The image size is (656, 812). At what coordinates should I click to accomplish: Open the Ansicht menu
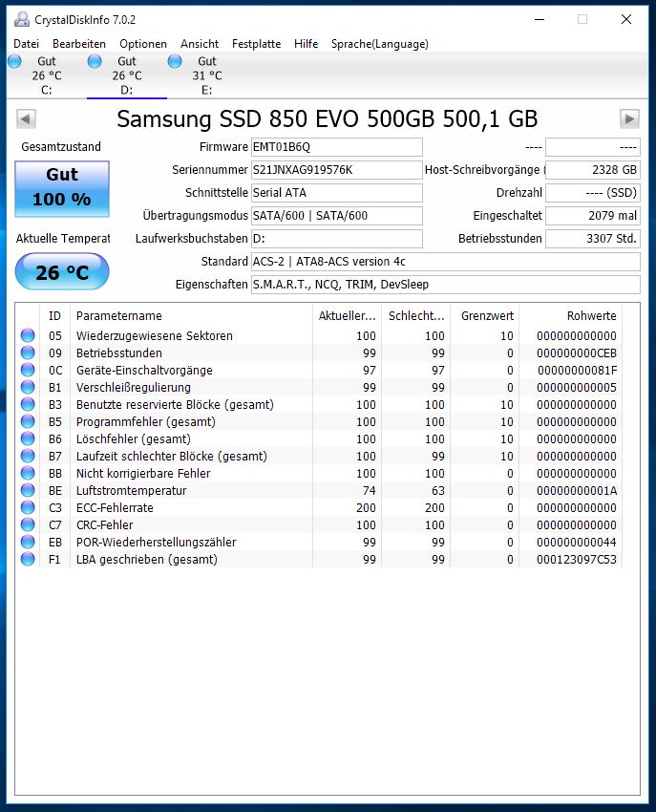[200, 44]
